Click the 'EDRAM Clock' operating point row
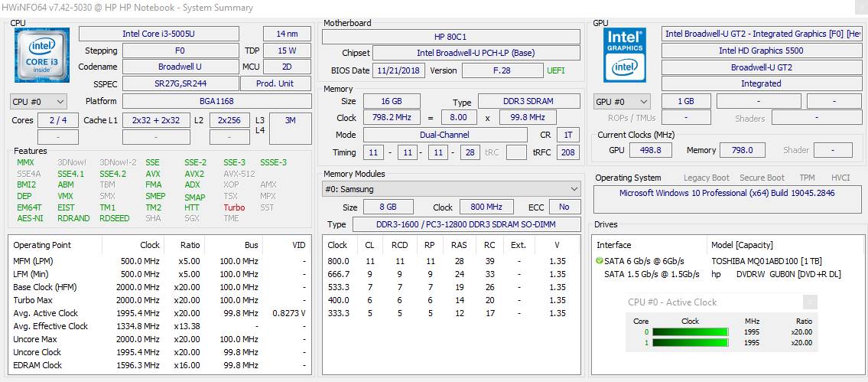Screen dimensions: 868x382 [x=160, y=365]
